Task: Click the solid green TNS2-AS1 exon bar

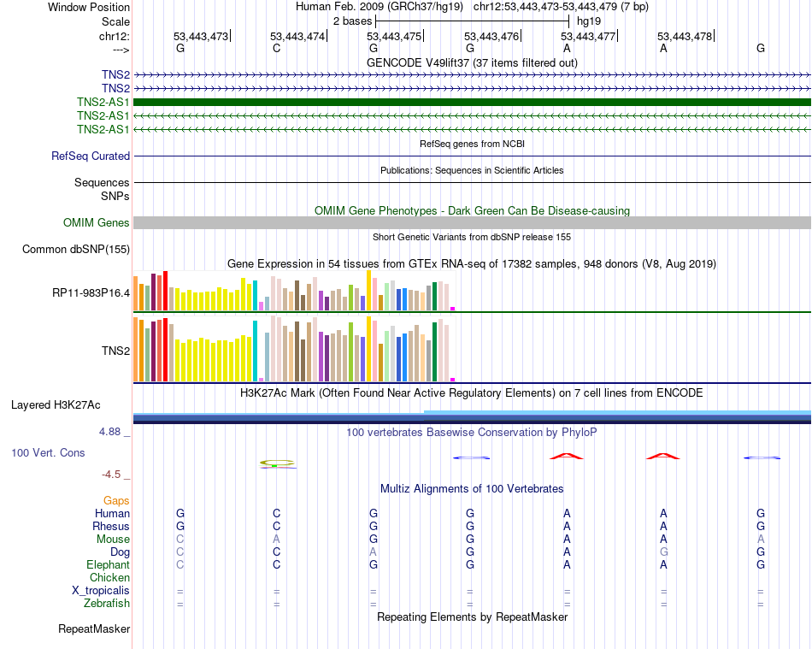Action: (472, 102)
